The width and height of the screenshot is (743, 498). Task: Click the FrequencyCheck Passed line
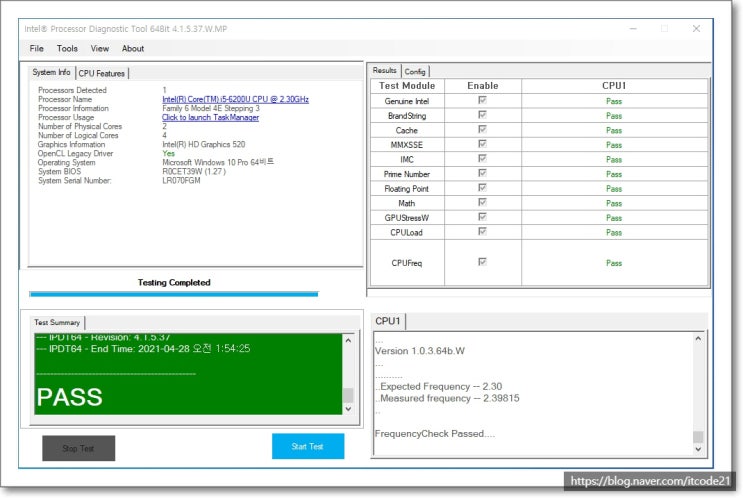click(x=435, y=434)
